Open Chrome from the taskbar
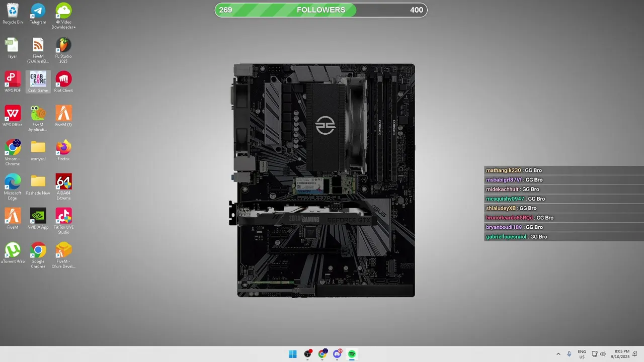 coord(323,354)
